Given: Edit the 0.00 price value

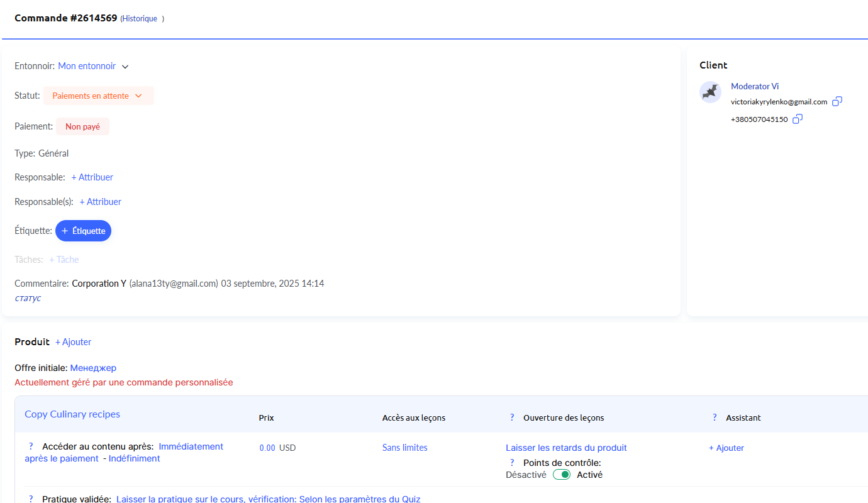Looking at the screenshot, I should [x=267, y=448].
